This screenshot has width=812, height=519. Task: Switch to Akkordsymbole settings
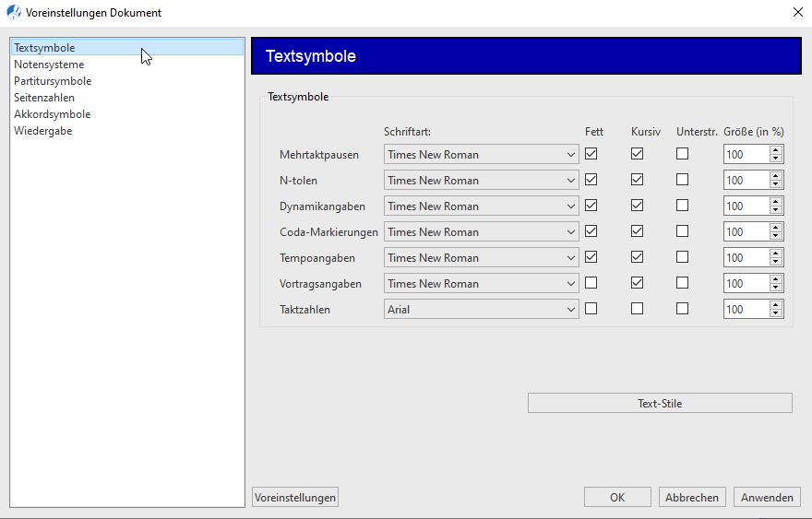(52, 114)
